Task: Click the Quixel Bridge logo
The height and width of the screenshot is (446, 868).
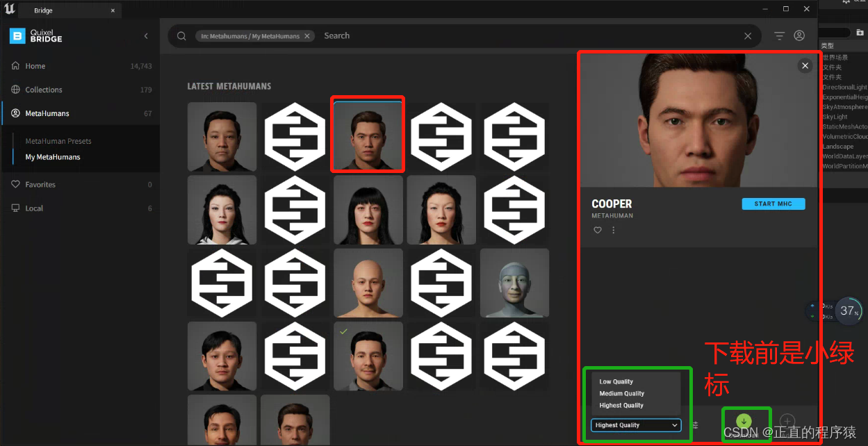Action: tap(35, 36)
